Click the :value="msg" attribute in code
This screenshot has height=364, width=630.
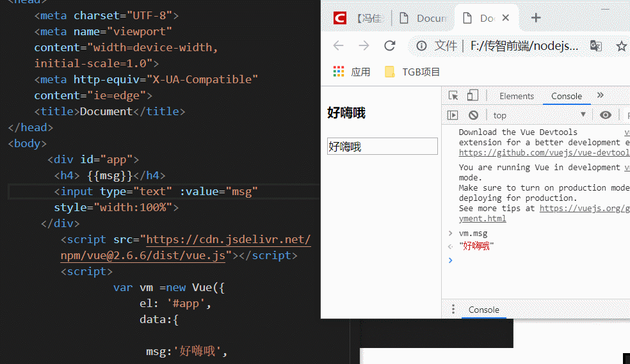(218, 191)
